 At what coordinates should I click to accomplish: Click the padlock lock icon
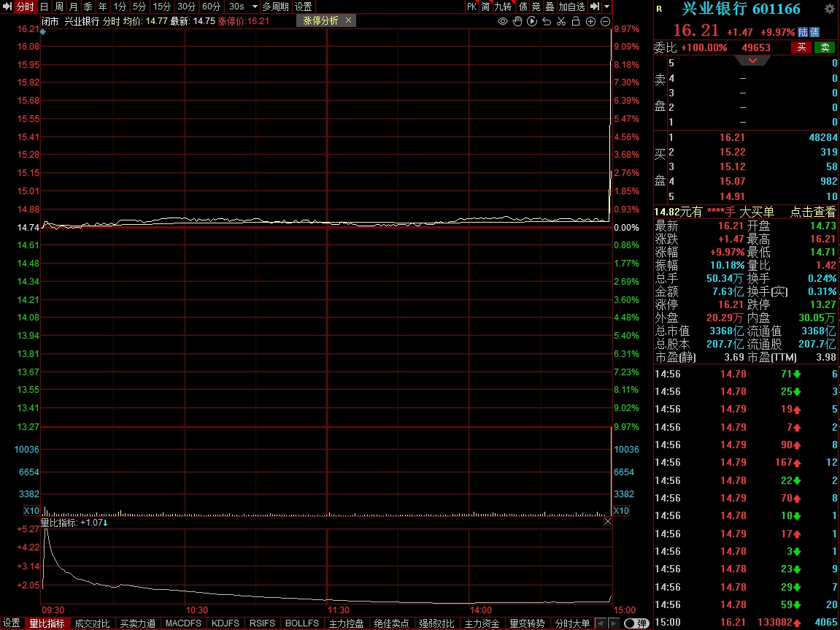(x=576, y=21)
